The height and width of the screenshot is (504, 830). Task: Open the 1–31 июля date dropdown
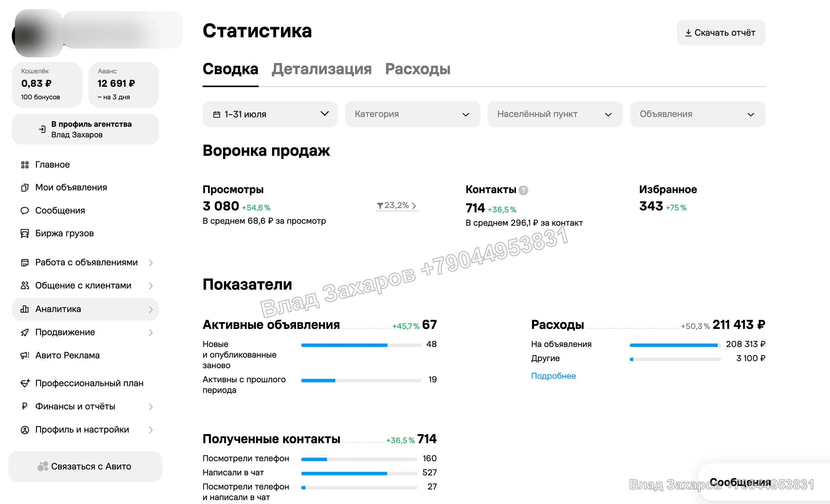pyautogui.click(x=270, y=114)
